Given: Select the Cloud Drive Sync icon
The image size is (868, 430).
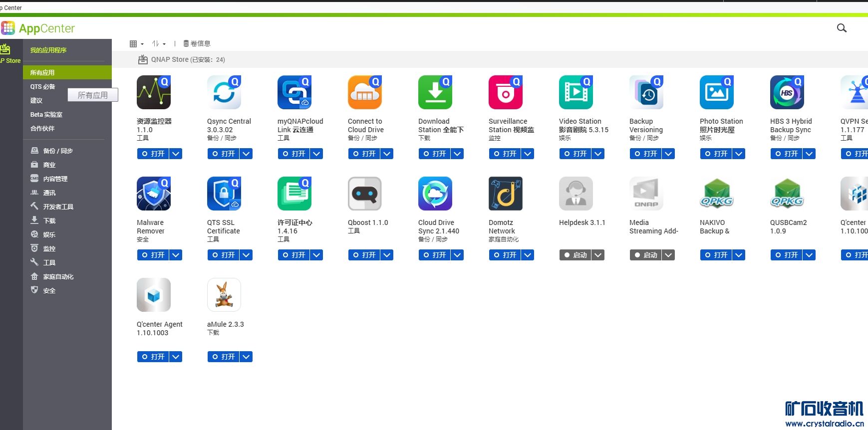Looking at the screenshot, I should point(435,194).
